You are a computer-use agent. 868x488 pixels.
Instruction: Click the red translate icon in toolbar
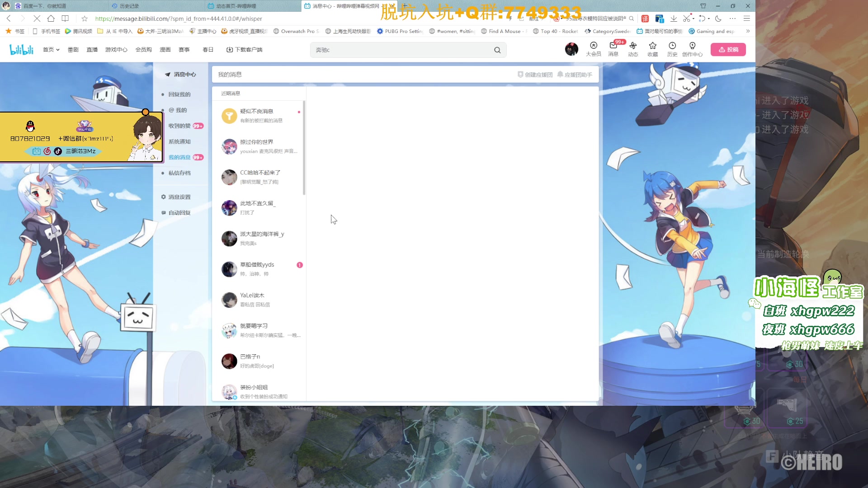(645, 19)
